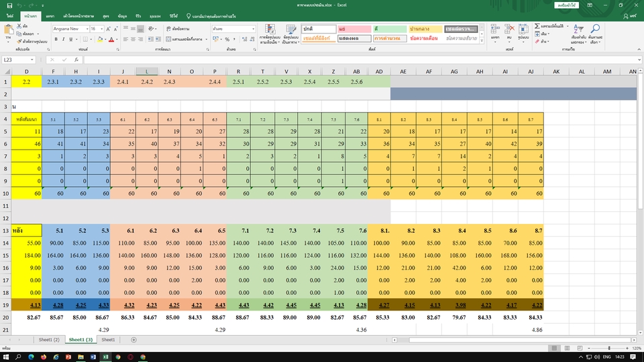Toggle Bold formatting
Image resolution: width=644 pixels, height=362 pixels.
(x=56, y=40)
